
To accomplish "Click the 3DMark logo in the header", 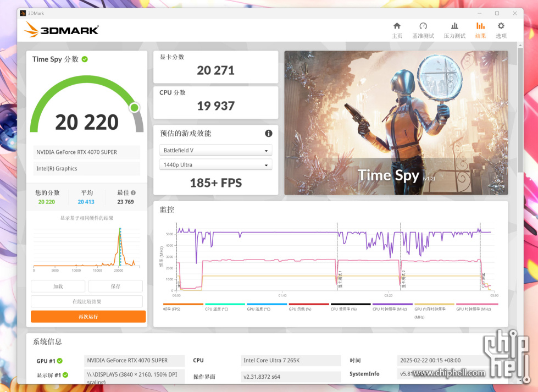I will (62, 30).
